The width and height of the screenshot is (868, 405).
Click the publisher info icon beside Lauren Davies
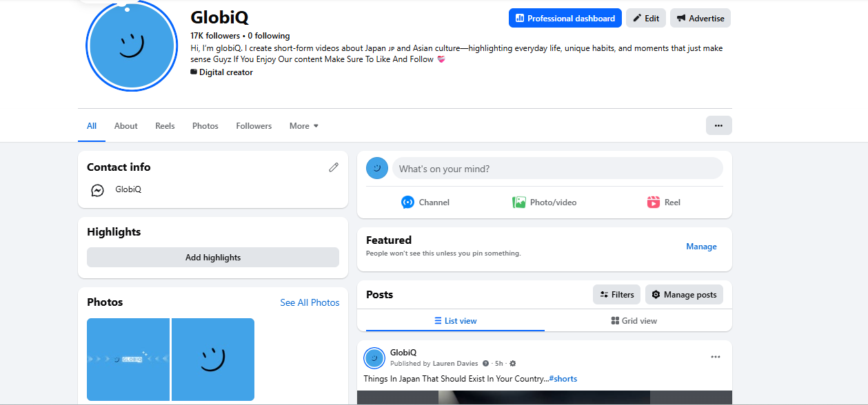click(485, 363)
